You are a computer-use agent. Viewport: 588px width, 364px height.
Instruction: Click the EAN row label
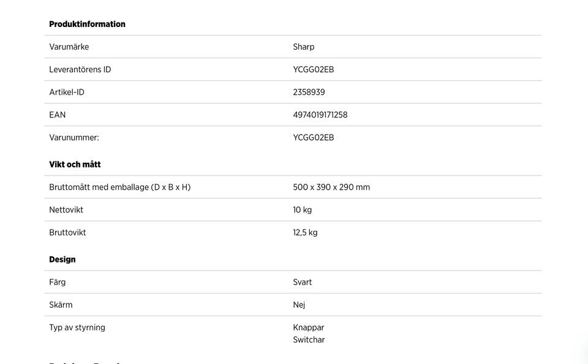[x=58, y=115]
